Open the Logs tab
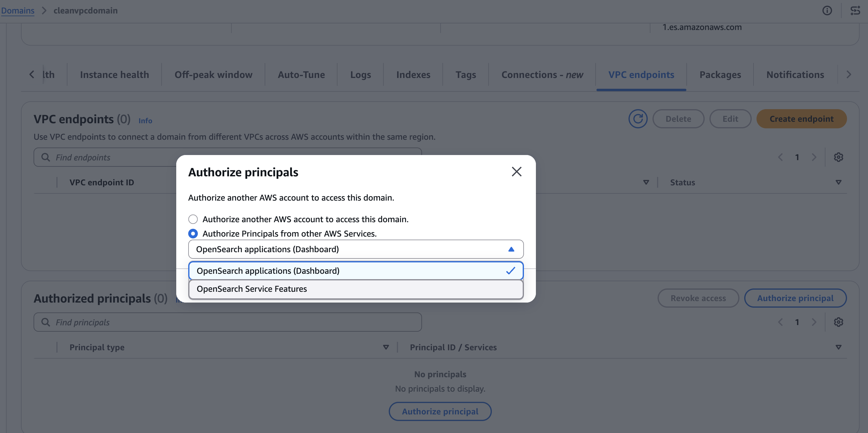This screenshot has height=433, width=868. pos(360,75)
